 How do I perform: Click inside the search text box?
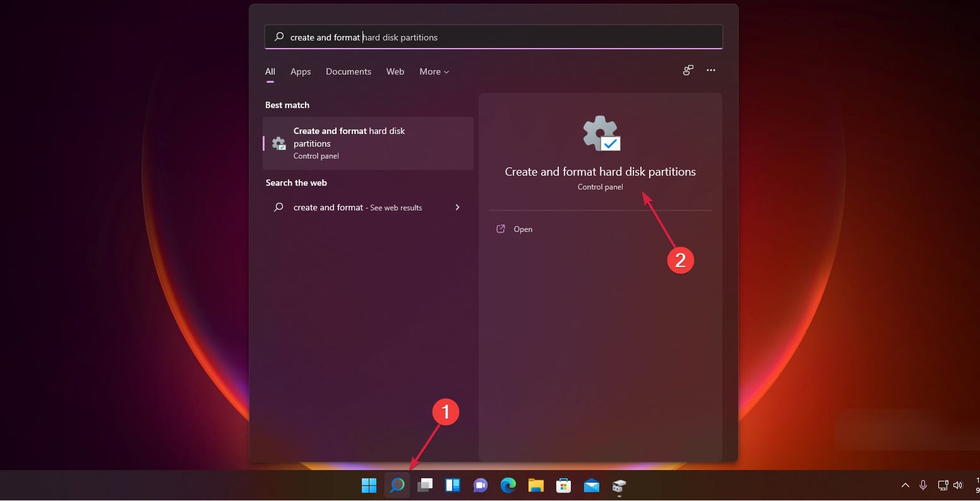[x=493, y=37]
